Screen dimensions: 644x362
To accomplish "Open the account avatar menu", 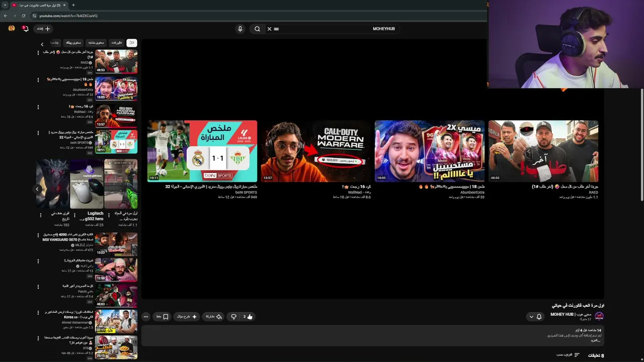I will tap(12, 29).
